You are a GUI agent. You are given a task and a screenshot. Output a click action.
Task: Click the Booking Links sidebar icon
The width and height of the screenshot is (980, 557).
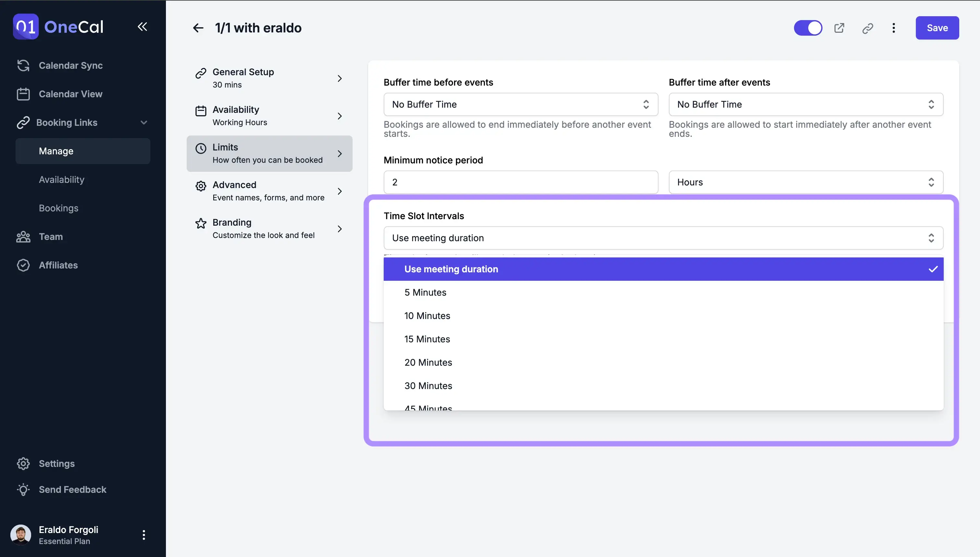[x=23, y=123]
